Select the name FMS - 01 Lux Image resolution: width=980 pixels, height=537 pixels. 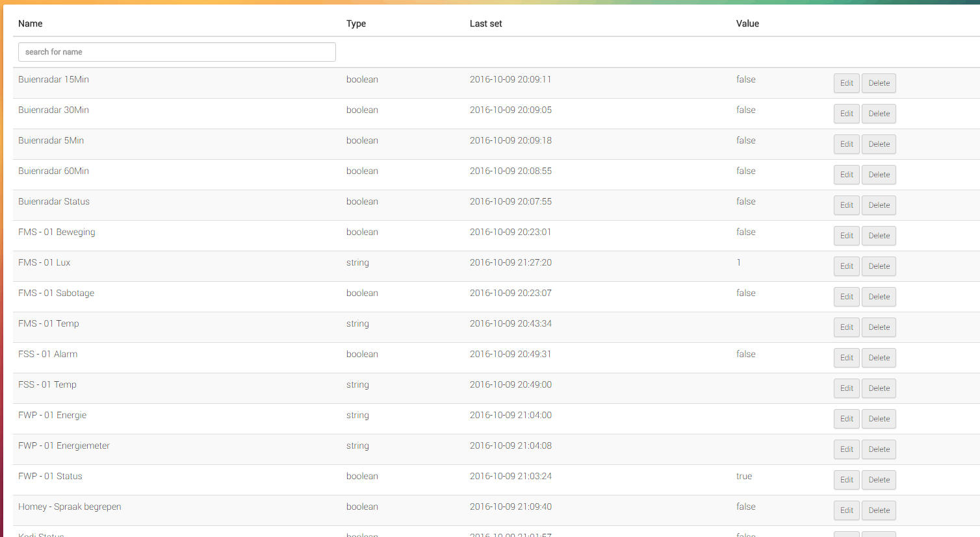pos(44,262)
